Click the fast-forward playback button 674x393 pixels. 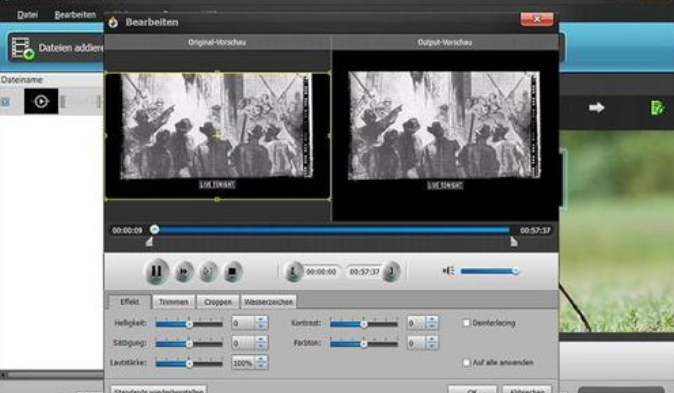[184, 272]
